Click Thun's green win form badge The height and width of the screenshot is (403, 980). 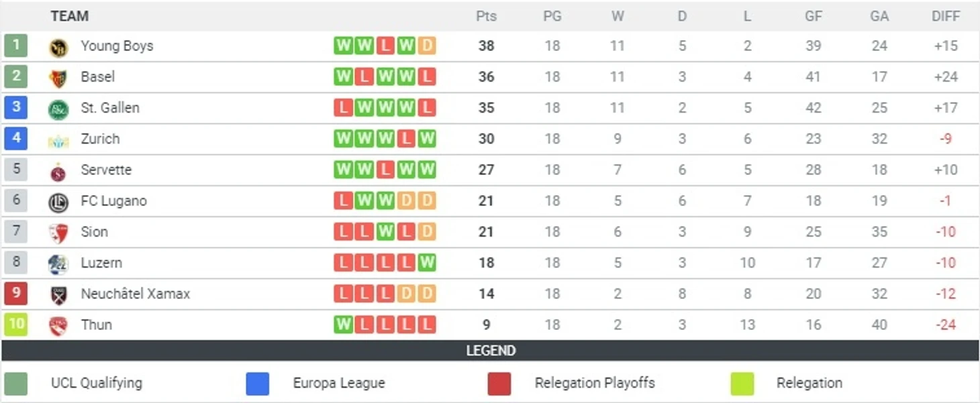[x=343, y=325]
